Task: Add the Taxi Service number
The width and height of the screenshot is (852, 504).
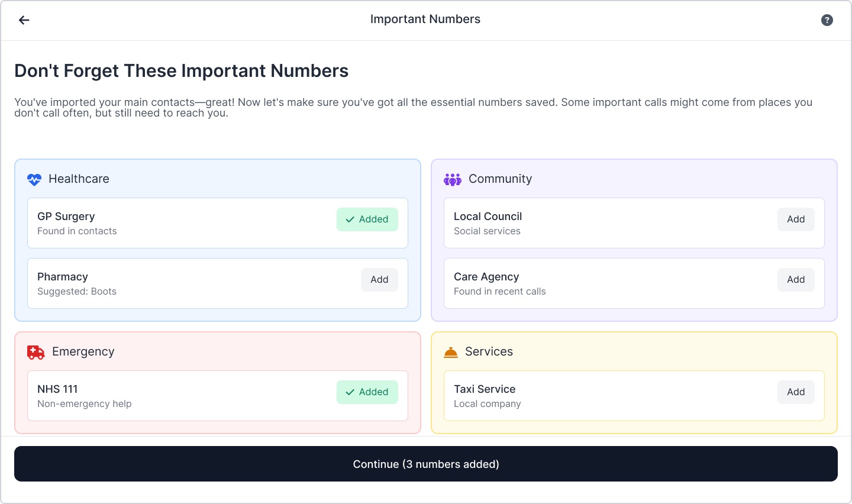Action: pyautogui.click(x=795, y=392)
